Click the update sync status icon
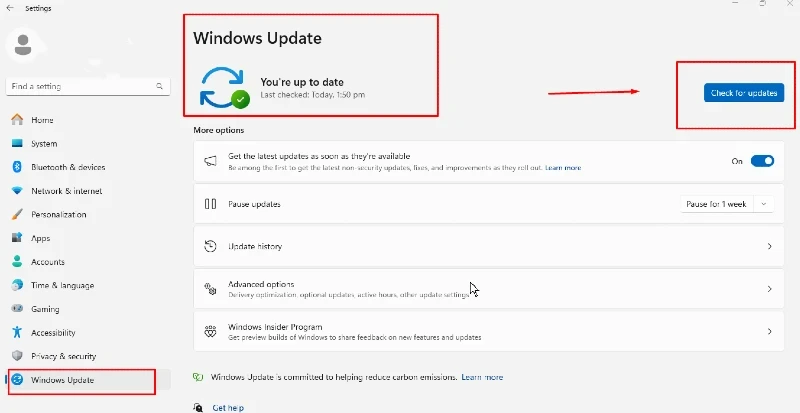This screenshot has width=800, height=413. click(224, 87)
